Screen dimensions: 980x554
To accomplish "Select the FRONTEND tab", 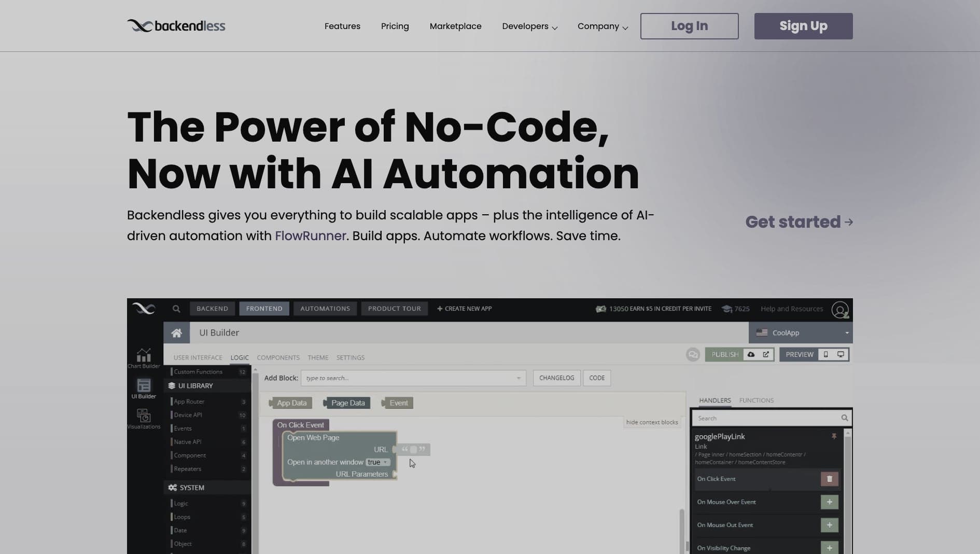I will (x=264, y=309).
